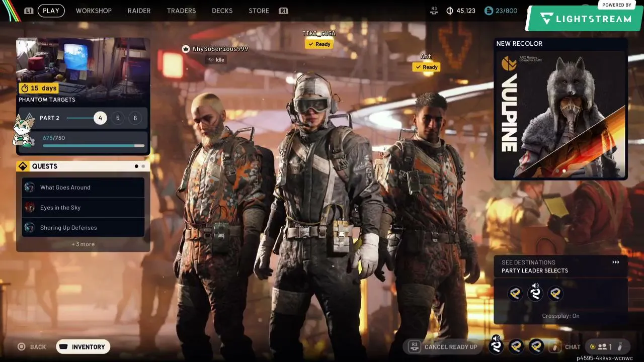Screen dimensions: 644x362
Task: Click the fox mascot sticker
Action: (23, 131)
